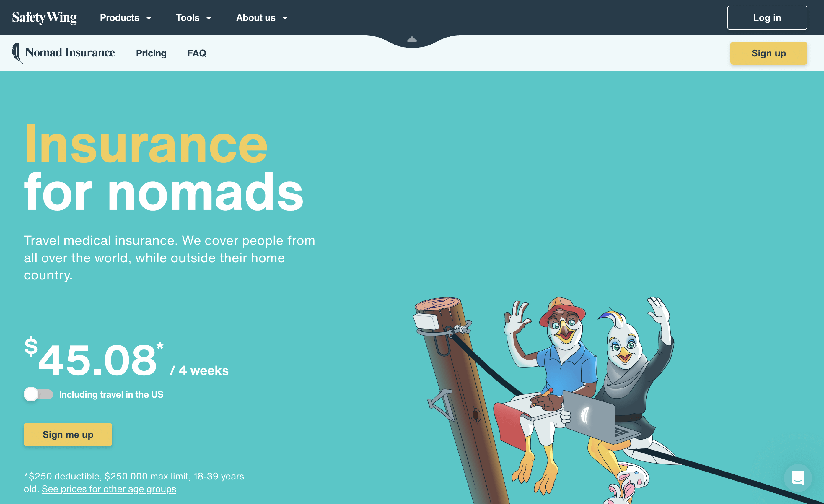Click the SafetyWing logo
Screen dimensions: 824x504
coord(45,17)
